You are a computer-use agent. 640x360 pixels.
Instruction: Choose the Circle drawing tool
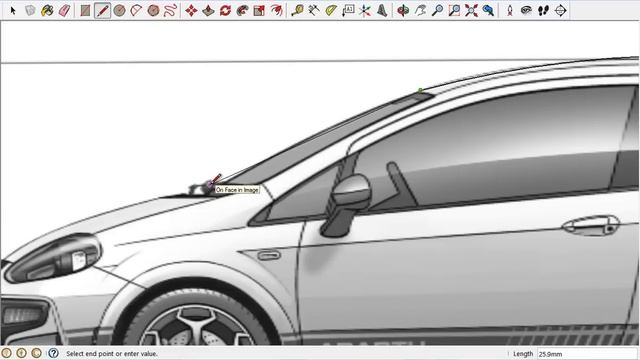(x=119, y=11)
